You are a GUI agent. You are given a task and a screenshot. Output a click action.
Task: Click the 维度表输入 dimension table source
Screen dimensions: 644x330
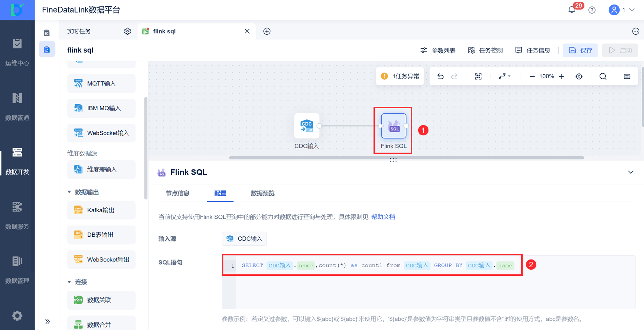pos(101,169)
